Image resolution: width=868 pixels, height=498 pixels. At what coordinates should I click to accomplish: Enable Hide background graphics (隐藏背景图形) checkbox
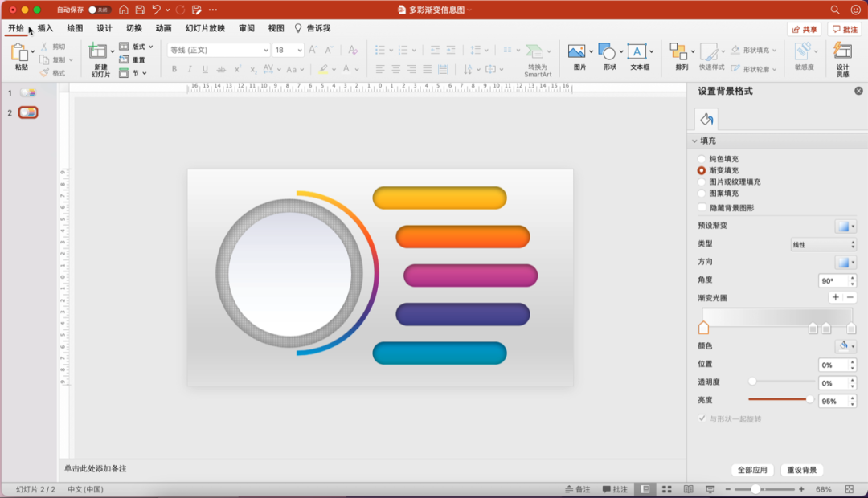[702, 207]
